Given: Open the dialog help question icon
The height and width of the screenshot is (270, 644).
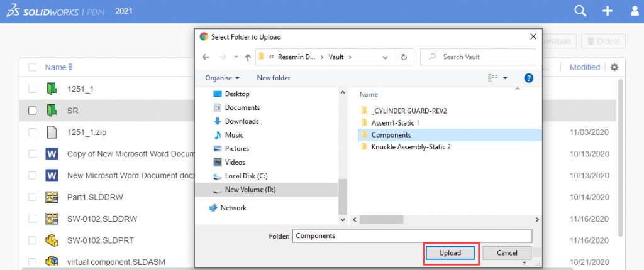Looking at the screenshot, I should pos(529,78).
